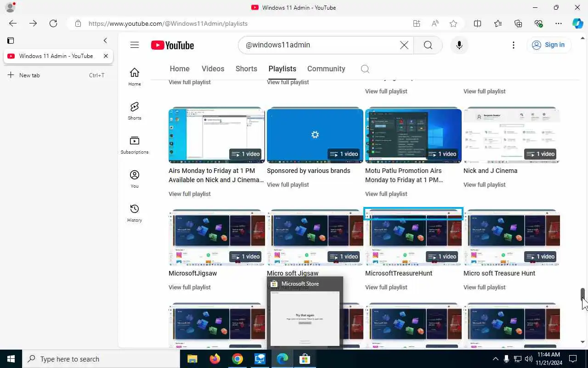Add this page to favorites

[x=453, y=23]
